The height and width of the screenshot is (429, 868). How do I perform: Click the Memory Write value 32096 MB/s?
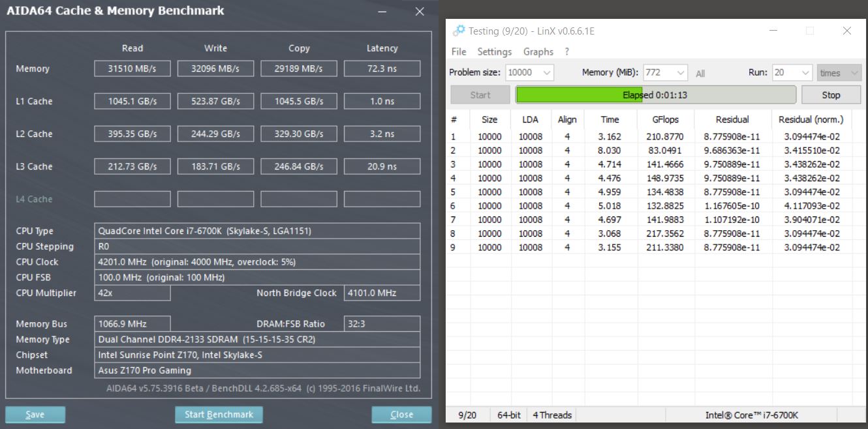coord(215,68)
